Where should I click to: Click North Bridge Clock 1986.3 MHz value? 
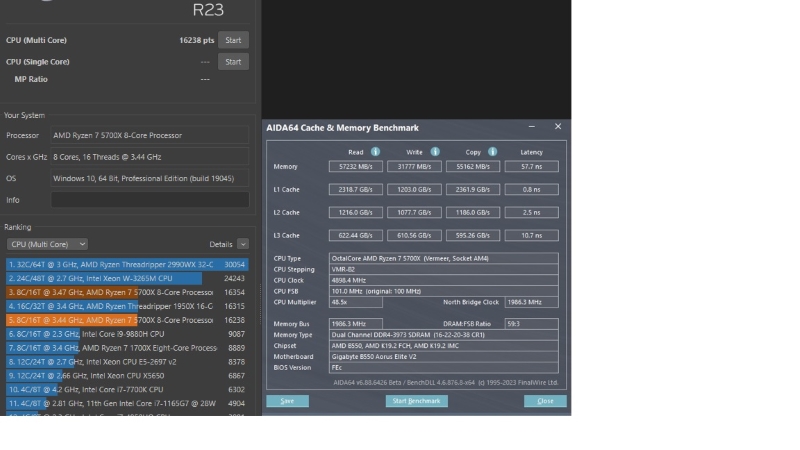(532, 302)
